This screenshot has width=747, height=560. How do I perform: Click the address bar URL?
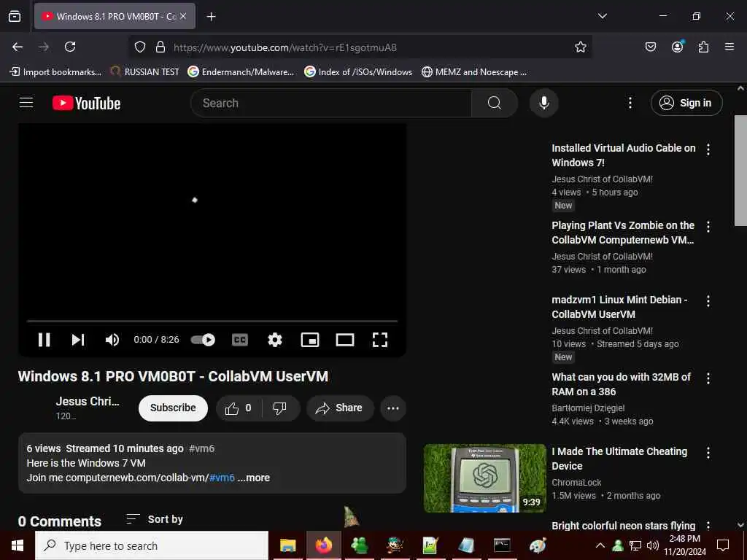pyautogui.click(x=285, y=47)
